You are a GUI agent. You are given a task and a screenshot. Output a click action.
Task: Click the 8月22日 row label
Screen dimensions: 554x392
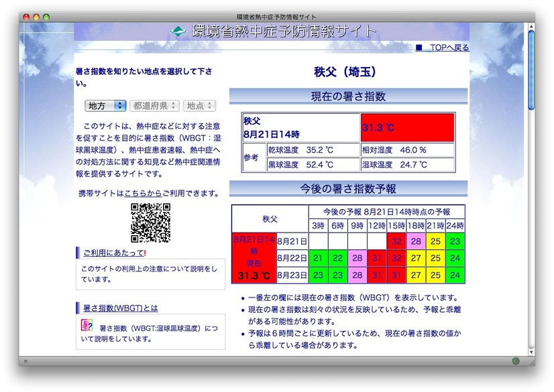pyautogui.click(x=292, y=258)
